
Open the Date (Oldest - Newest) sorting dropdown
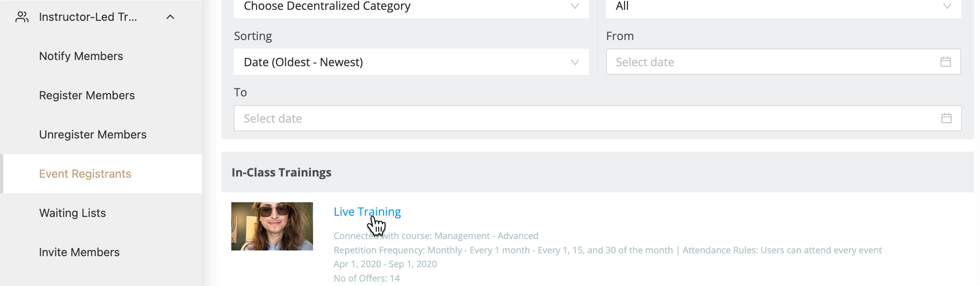(411, 62)
